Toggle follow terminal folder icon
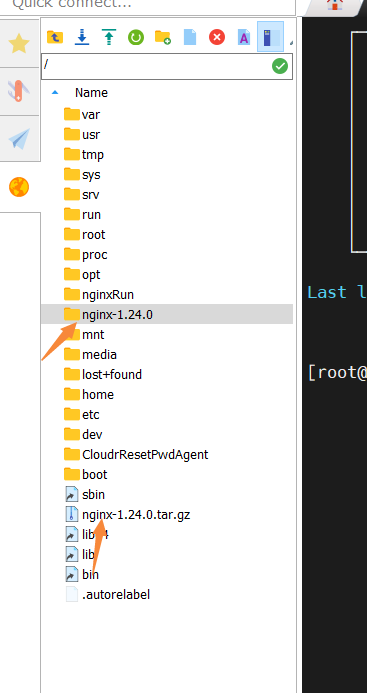Screen dimensions: 367x693 pyautogui.click(x=270, y=37)
